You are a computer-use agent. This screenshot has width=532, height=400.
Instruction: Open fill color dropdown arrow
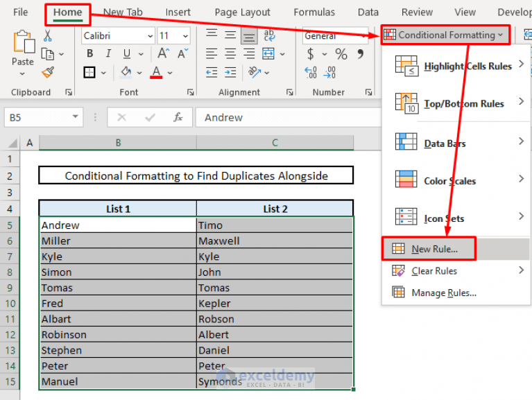139,73
